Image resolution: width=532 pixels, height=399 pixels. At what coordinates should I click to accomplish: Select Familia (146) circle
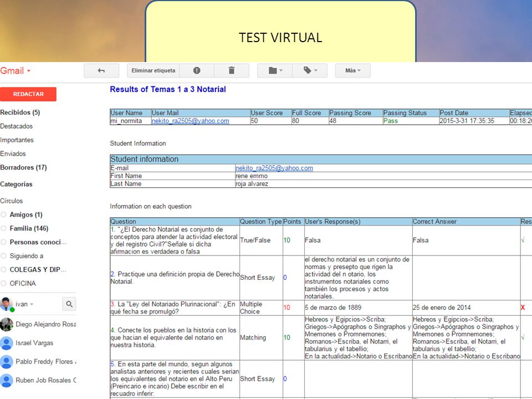click(29, 228)
